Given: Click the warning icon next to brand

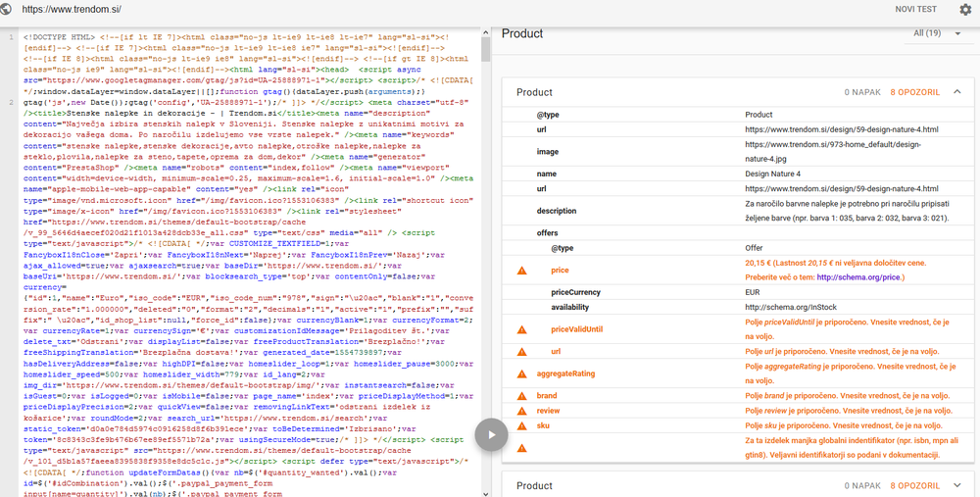Looking at the screenshot, I should coord(522,396).
